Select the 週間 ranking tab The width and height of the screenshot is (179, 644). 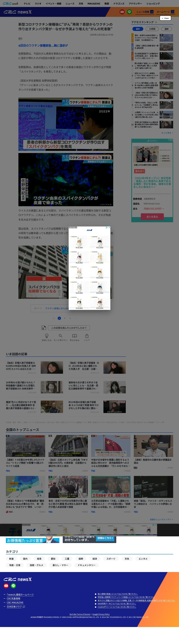[166, 29]
